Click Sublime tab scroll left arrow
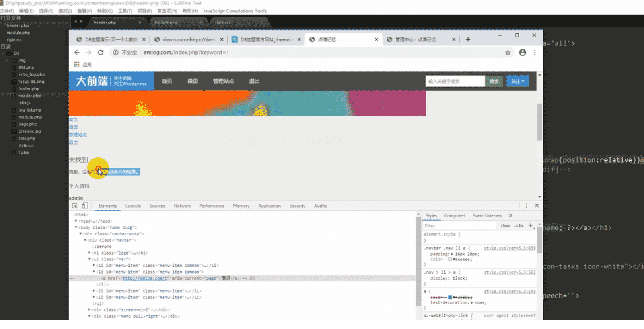This screenshot has width=644, height=329. point(75,22)
